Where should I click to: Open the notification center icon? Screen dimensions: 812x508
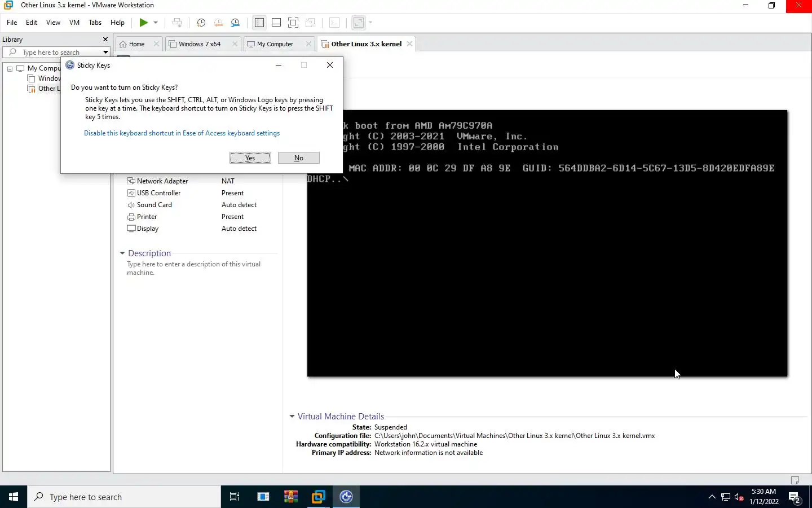point(795,498)
